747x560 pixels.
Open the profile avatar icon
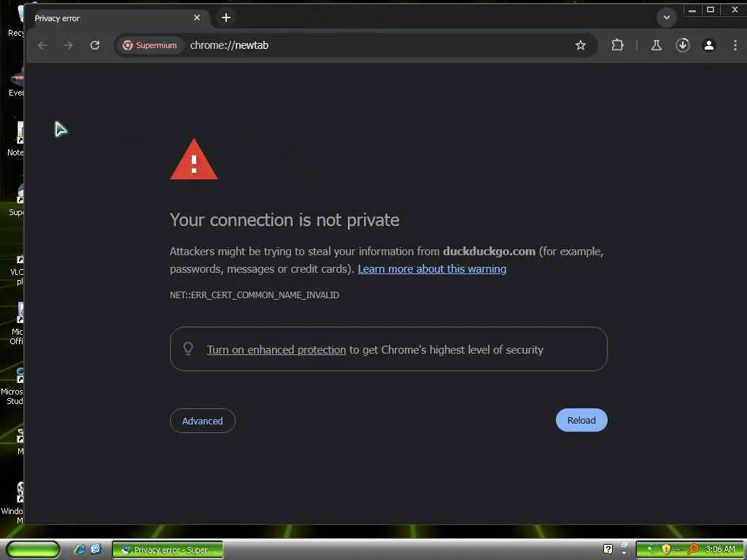[709, 45]
